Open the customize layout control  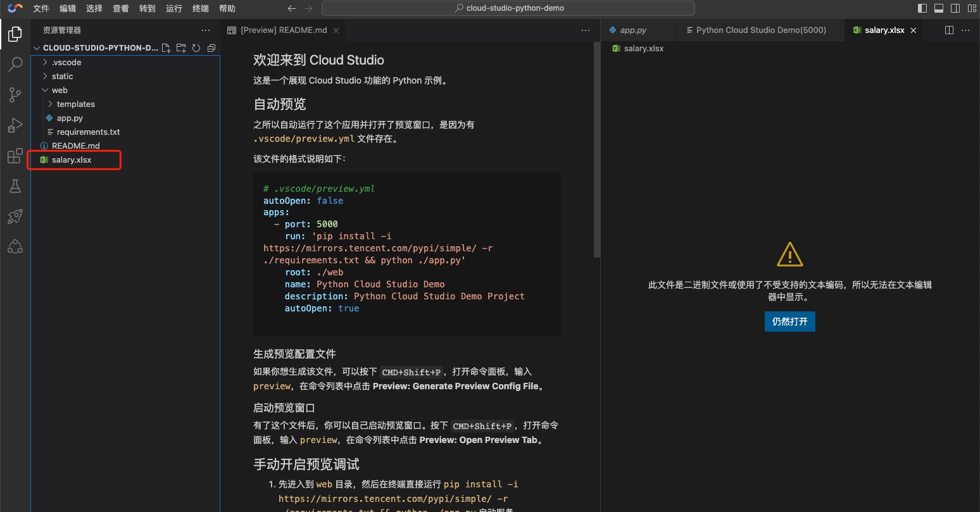972,8
